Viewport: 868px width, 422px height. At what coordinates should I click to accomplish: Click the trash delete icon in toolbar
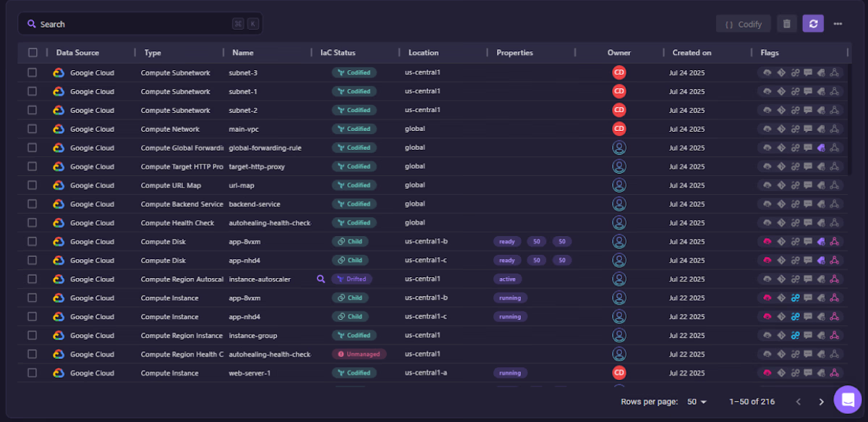787,24
